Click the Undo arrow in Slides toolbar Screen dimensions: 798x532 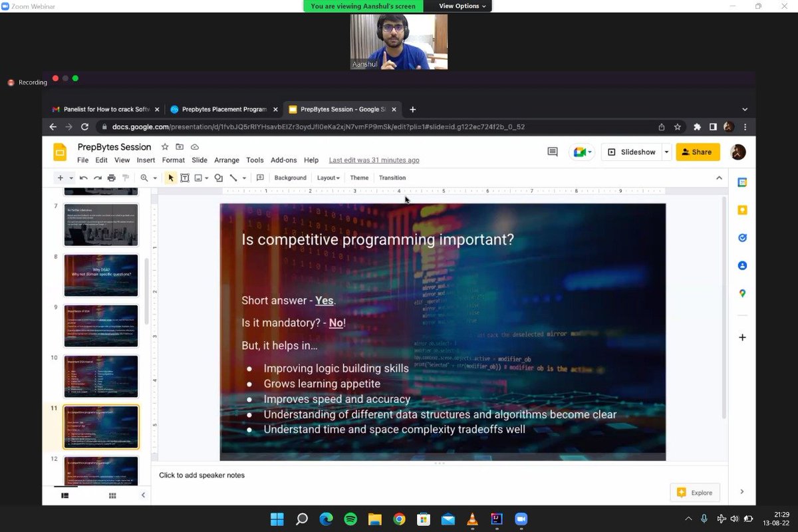pos(83,178)
